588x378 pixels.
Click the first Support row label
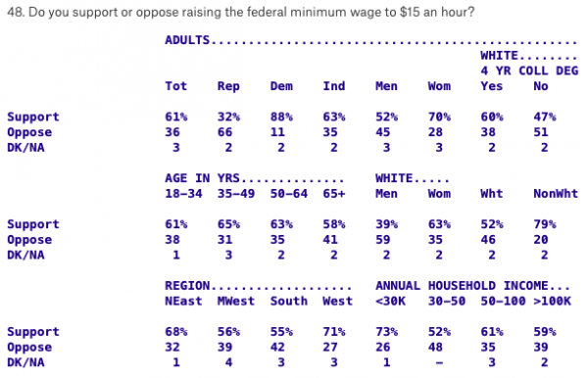33,117
